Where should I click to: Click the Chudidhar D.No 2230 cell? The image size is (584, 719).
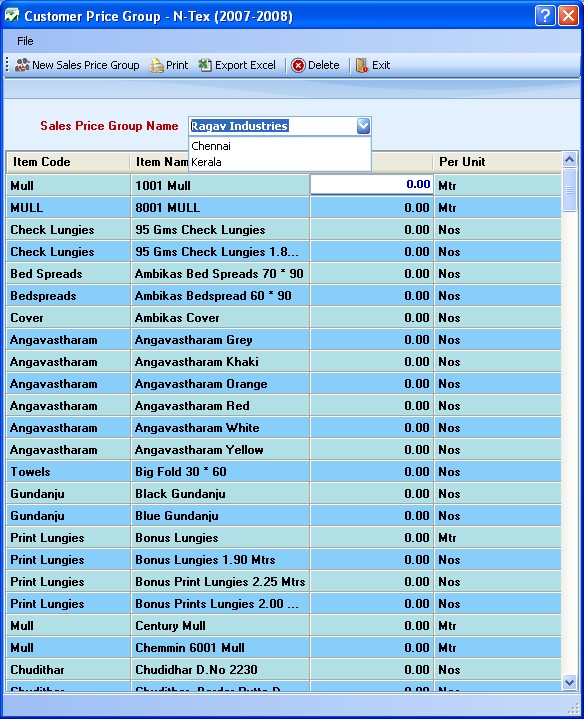(x=220, y=670)
